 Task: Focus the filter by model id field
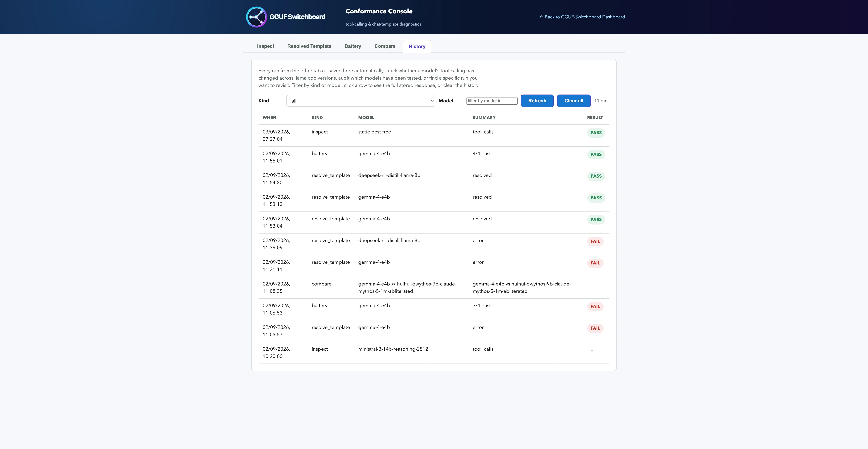pyautogui.click(x=492, y=101)
